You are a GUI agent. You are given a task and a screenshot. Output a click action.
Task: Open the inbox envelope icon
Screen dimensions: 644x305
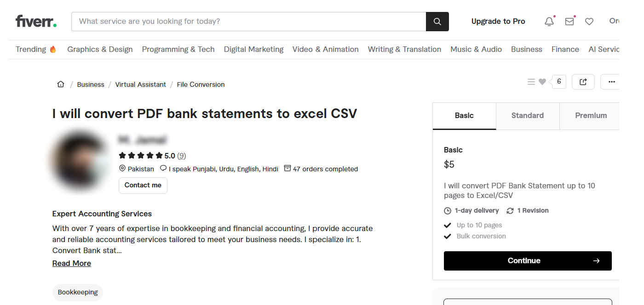pyautogui.click(x=569, y=21)
